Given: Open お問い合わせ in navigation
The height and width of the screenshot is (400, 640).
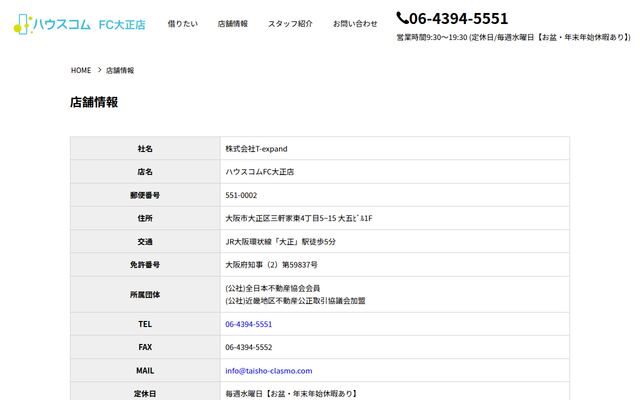Looking at the screenshot, I should click(355, 24).
